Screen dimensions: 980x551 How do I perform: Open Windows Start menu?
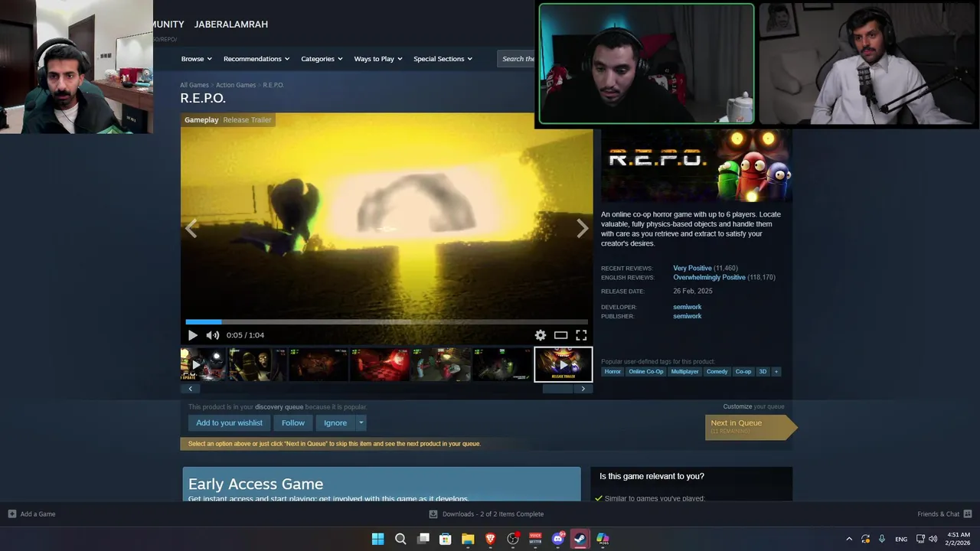[x=377, y=539]
